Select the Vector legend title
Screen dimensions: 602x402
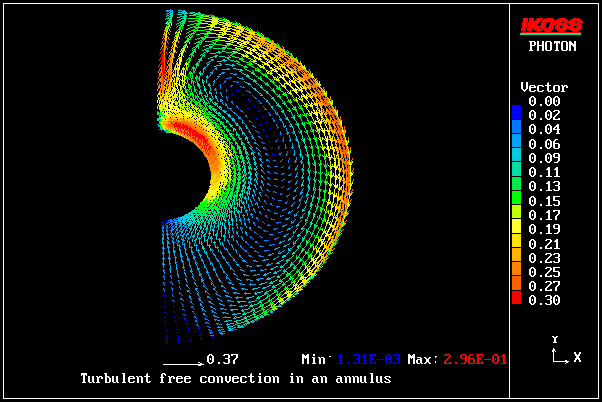(x=545, y=88)
